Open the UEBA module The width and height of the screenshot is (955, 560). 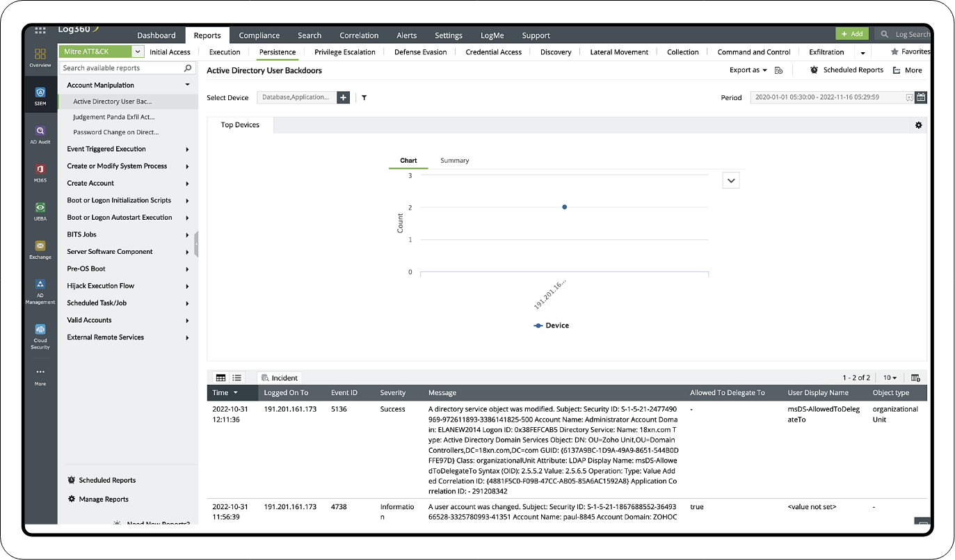coord(40,211)
